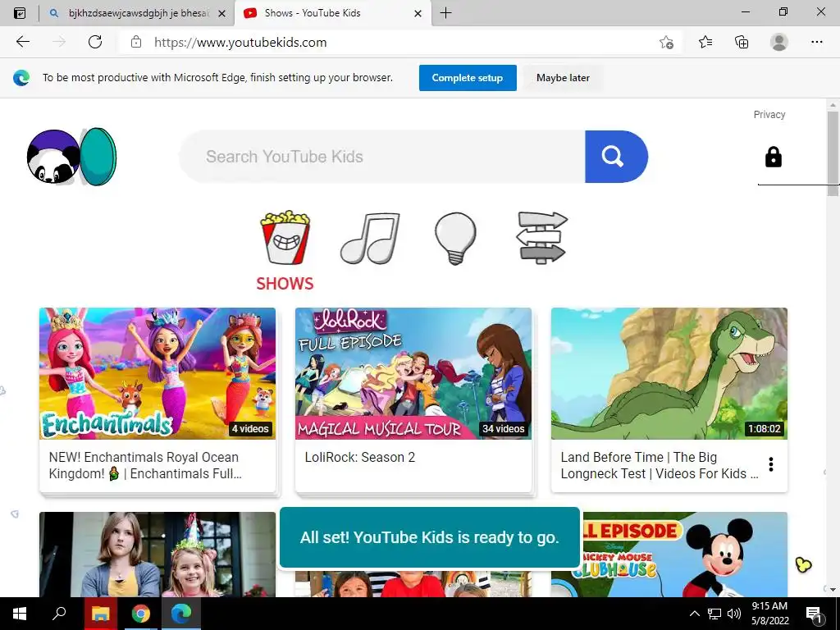840x630 pixels.
Task: Open the birthday girls video thumbnail
Action: pos(157,555)
